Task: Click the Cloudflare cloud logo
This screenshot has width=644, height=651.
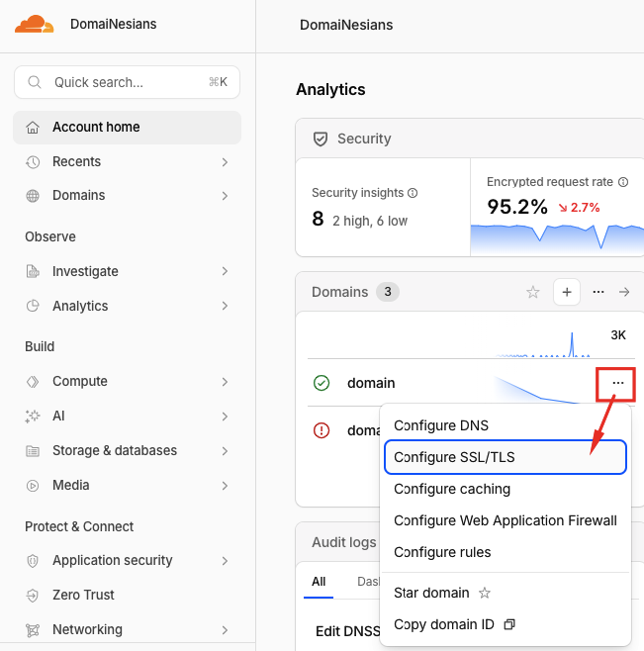Action: 34,24
